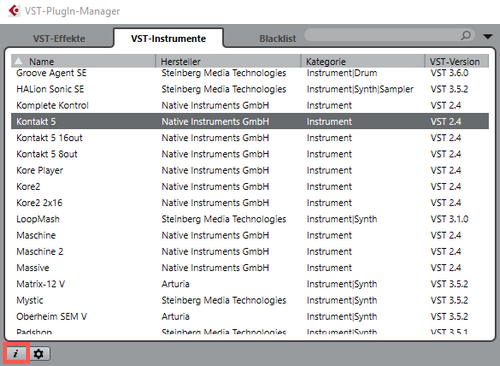500x366 pixels.
Task: Select the Maschine 2 entry
Action: pos(250,251)
